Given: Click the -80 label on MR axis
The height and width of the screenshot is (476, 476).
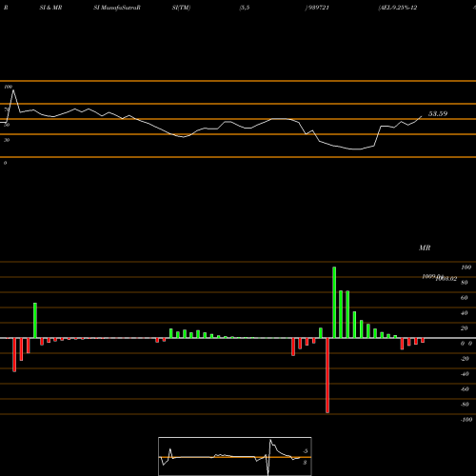Looking at the screenshot, I should pyautogui.click(x=465, y=405).
